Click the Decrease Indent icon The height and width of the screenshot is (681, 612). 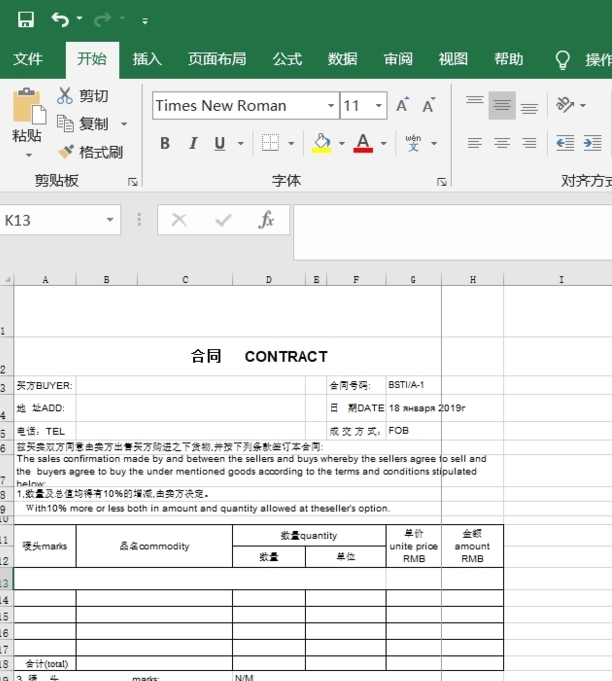[565, 143]
